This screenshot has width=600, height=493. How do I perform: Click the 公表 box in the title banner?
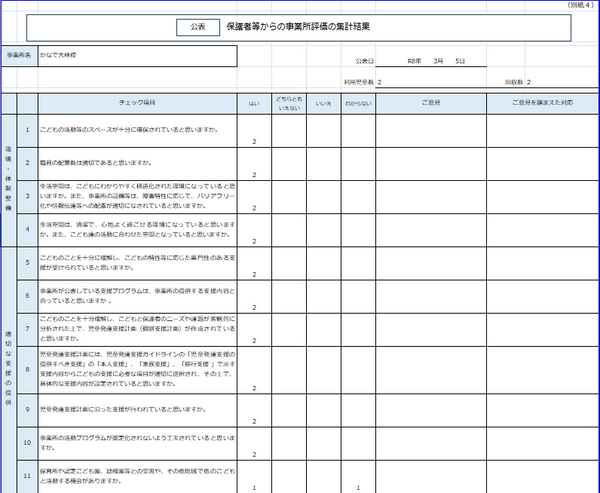point(198,27)
